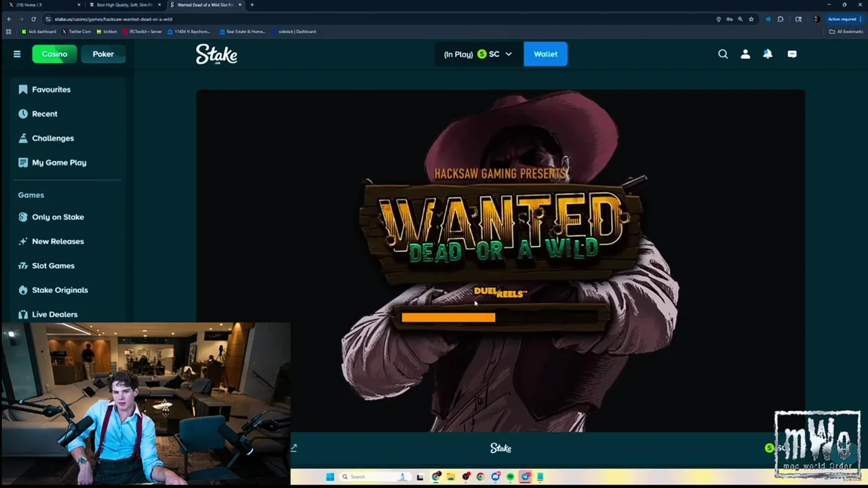Open All Bookmarks folder
Screen dimensions: 868x488
pos(846,31)
